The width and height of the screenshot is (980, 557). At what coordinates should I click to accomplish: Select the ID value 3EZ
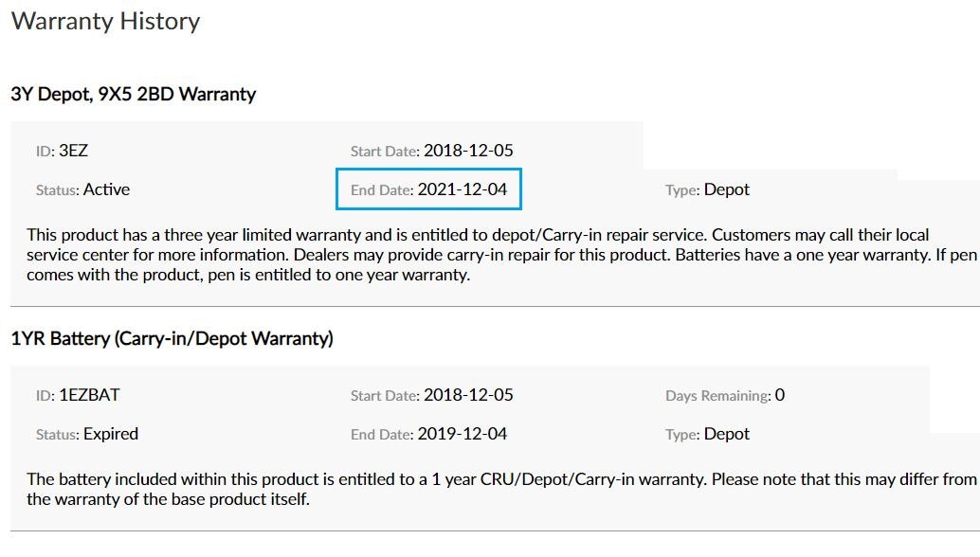[73, 151]
